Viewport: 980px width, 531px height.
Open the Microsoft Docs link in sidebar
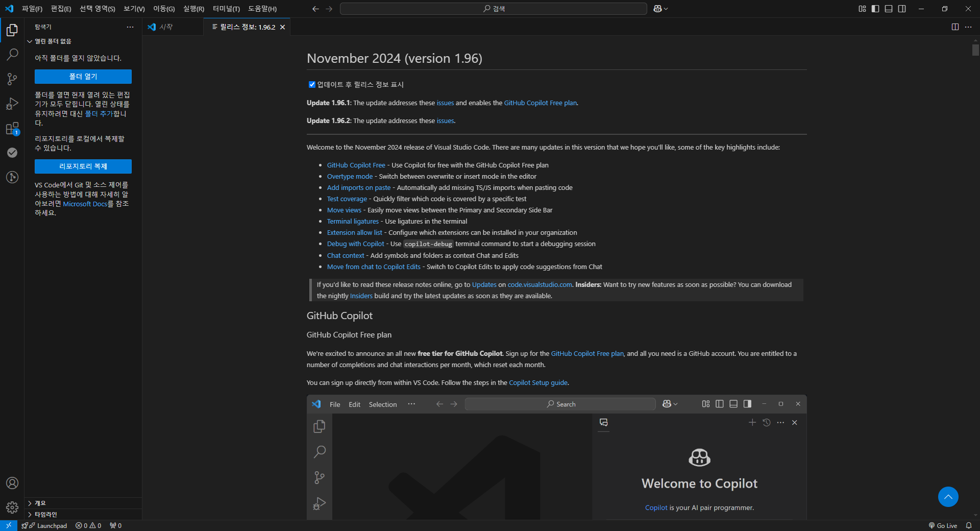point(85,204)
